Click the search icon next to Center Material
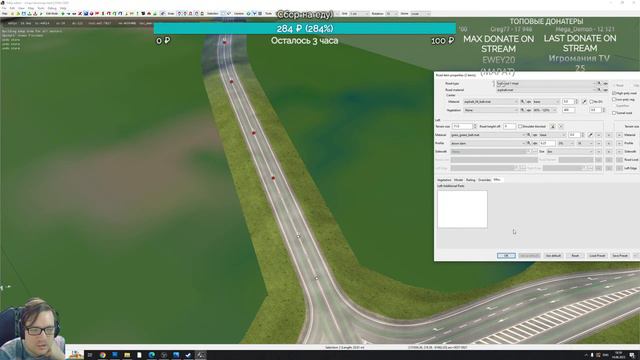The width and height of the screenshot is (640, 360). [x=522, y=102]
